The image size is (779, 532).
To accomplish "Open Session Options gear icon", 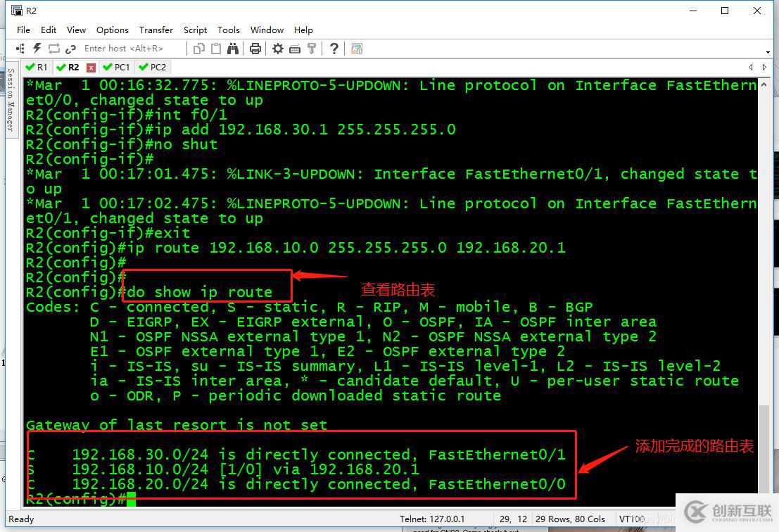I will coord(278,49).
